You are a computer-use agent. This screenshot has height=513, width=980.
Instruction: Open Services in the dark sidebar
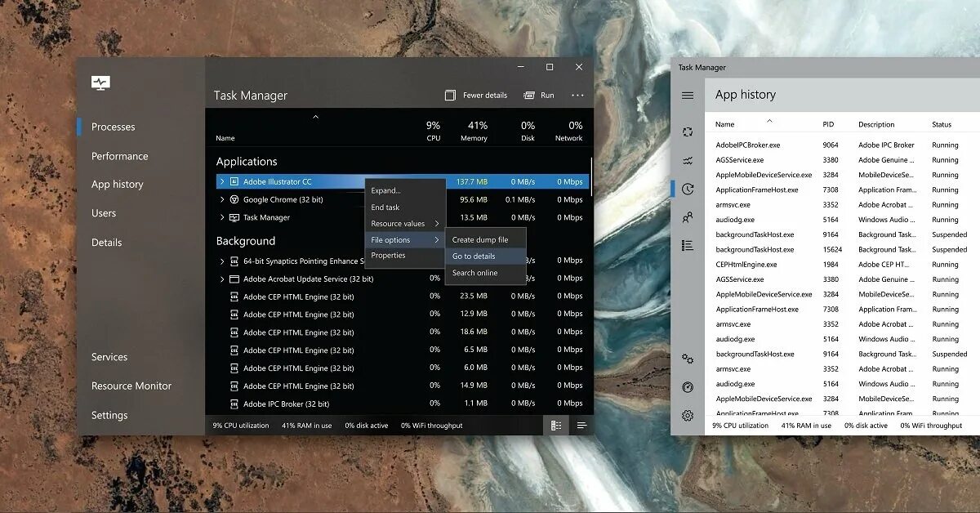coord(109,357)
